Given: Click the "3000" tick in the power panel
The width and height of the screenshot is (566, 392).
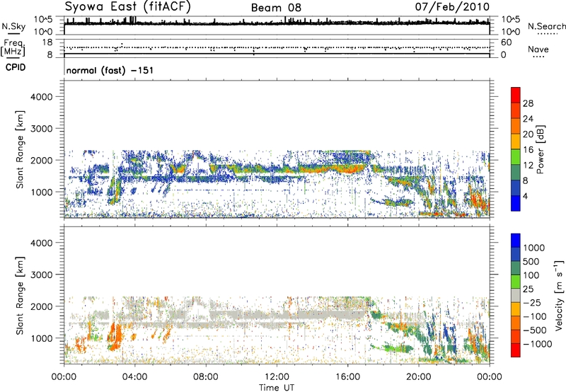Looking at the screenshot, I should coord(41,129).
